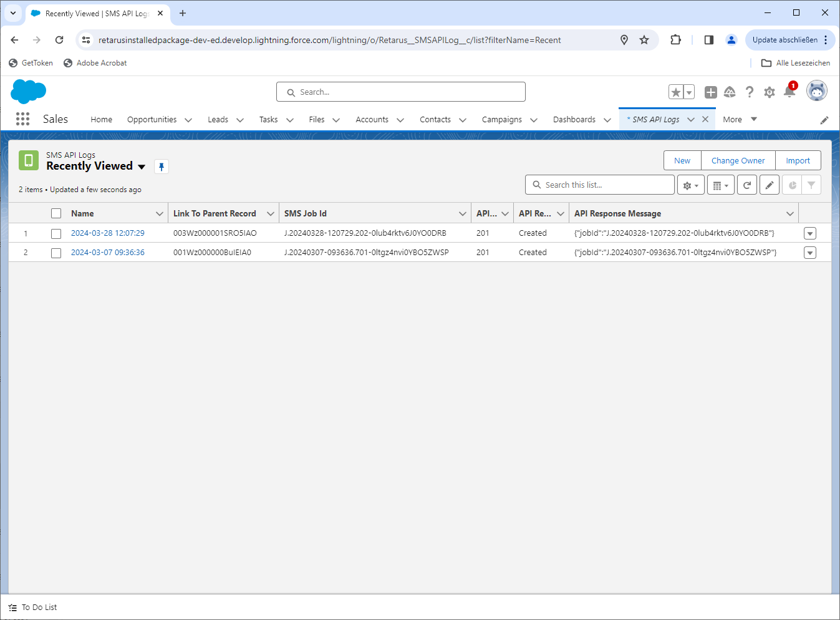Expand the Recently Viewed list view dropdown
840x620 pixels.
(x=142, y=167)
